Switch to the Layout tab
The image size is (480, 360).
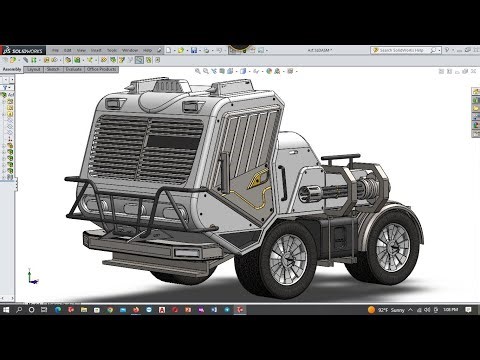tap(34, 69)
